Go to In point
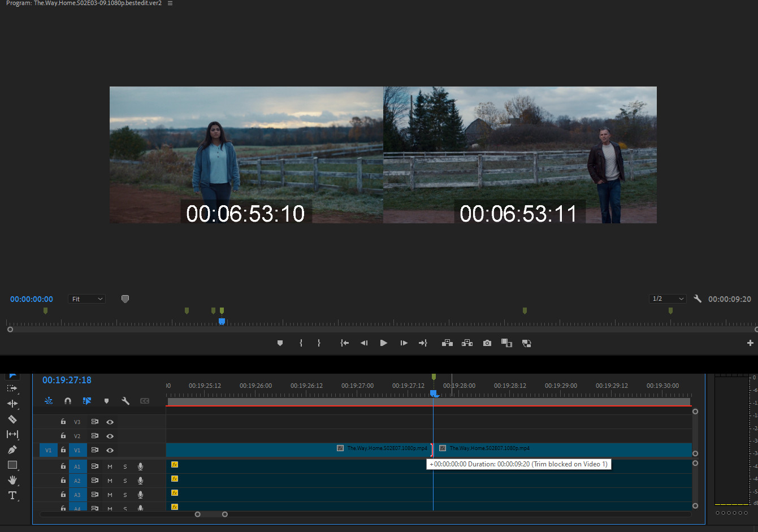 click(x=344, y=343)
